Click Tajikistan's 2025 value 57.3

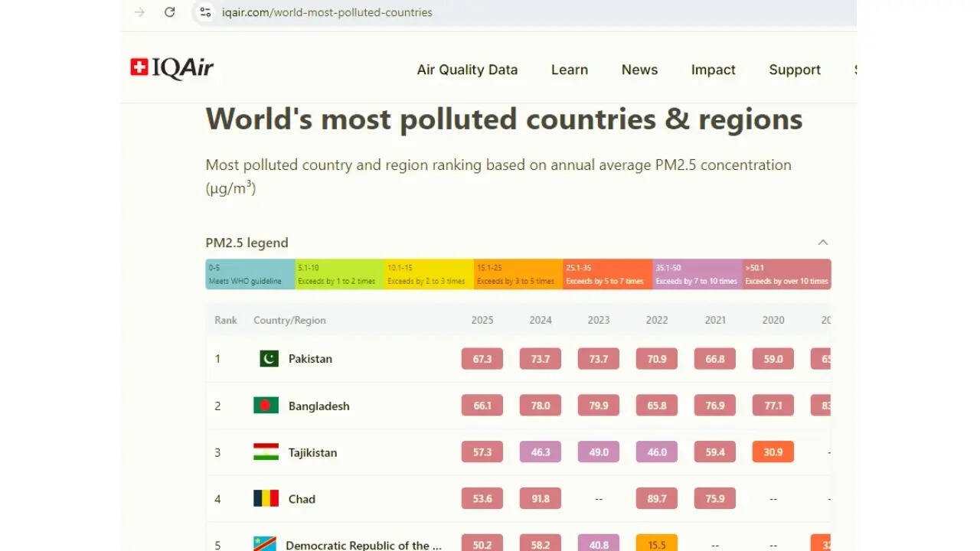point(482,452)
